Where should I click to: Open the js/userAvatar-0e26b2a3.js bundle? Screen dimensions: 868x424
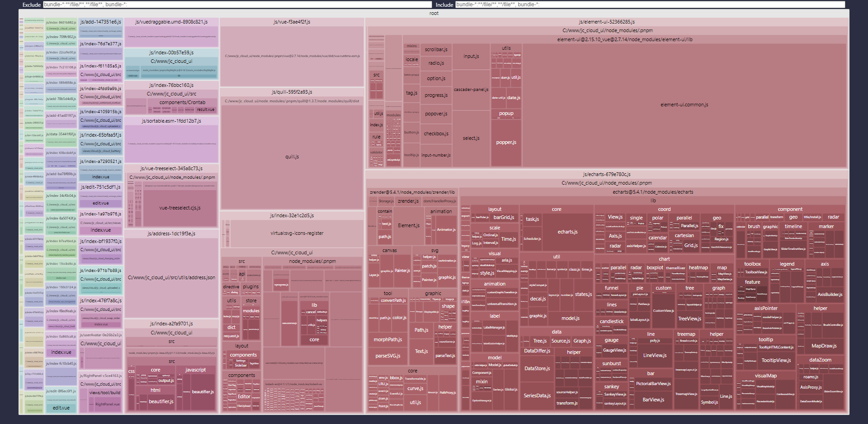click(x=101, y=335)
